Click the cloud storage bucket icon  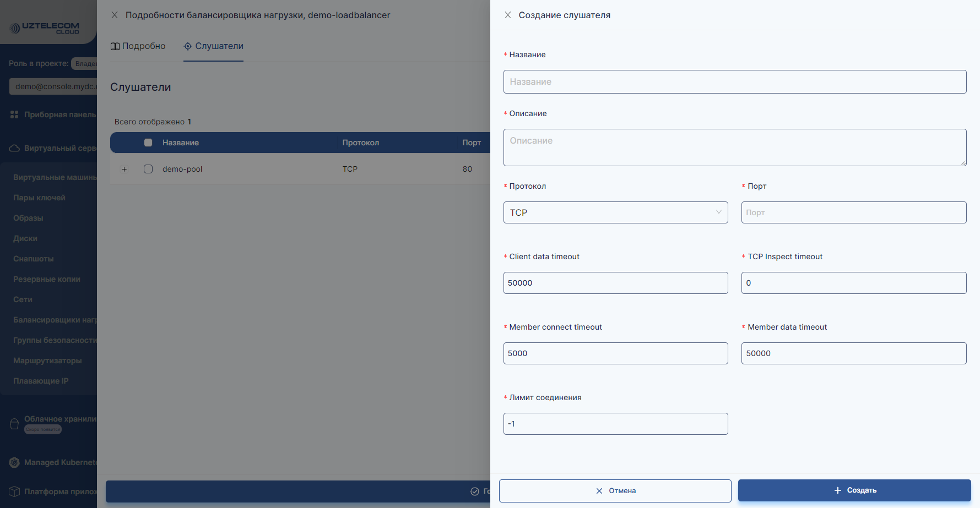pos(14,424)
